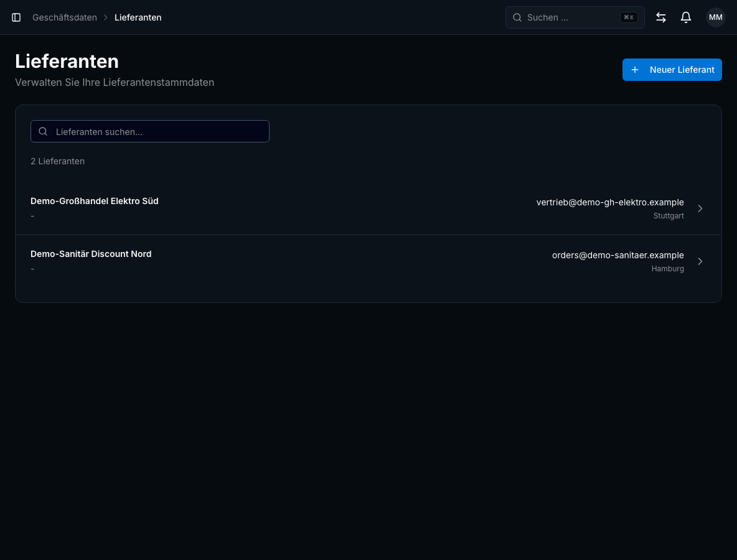Viewport: 737px width, 560px height.
Task: Open supplier Demo-Großhandel Elektro Süd
Action: pos(368,208)
